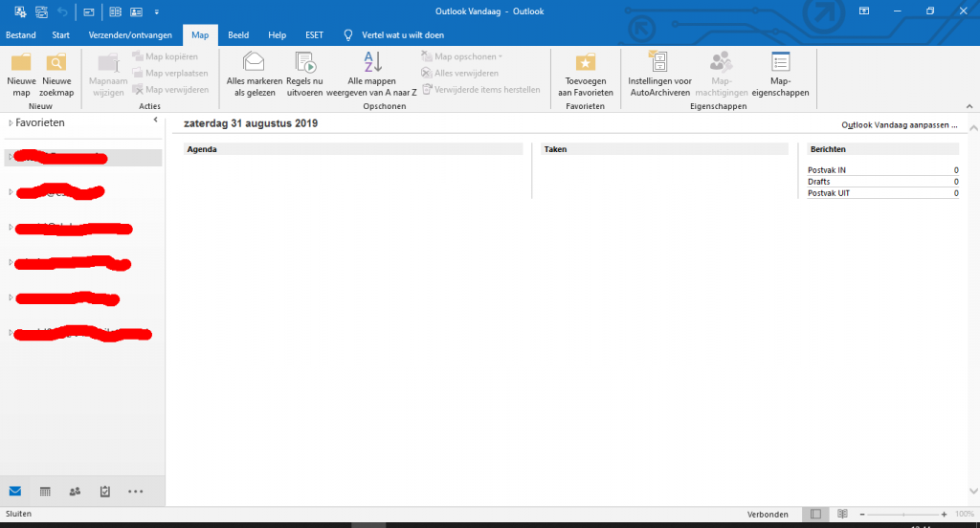This screenshot has height=528, width=980.
Task: Click the Map verwijderen command
Action: click(170, 89)
